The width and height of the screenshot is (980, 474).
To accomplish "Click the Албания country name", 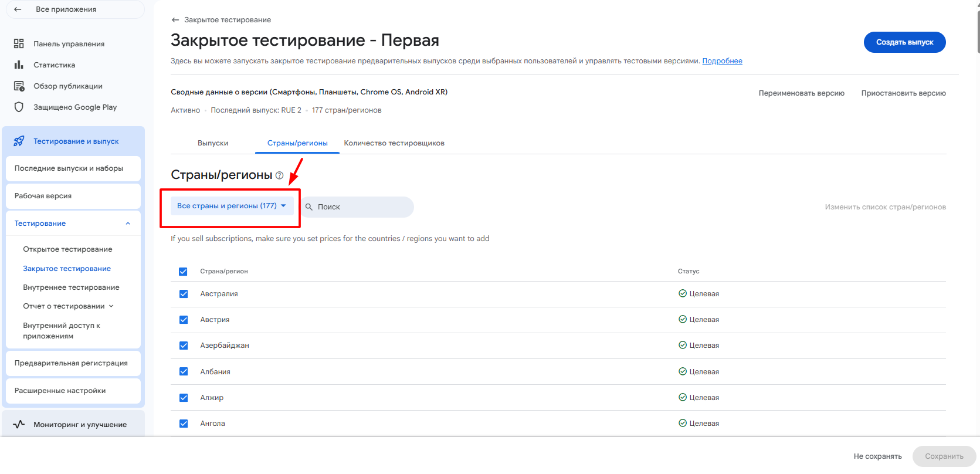I will [x=215, y=372].
